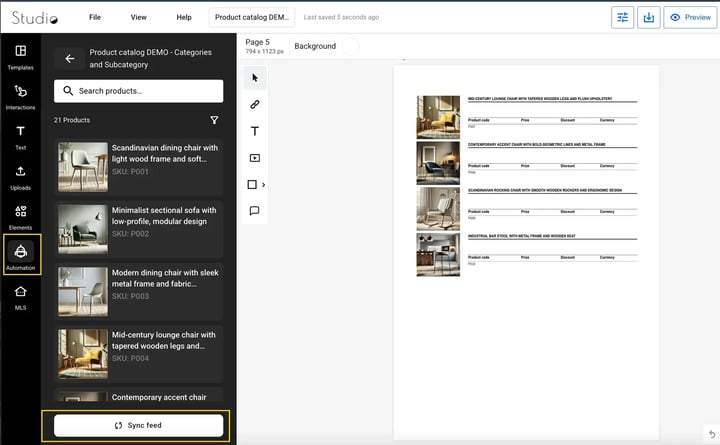Screen dimensions: 720x445
Task: Click the 'Page 5' label
Action: (x=258, y=42)
